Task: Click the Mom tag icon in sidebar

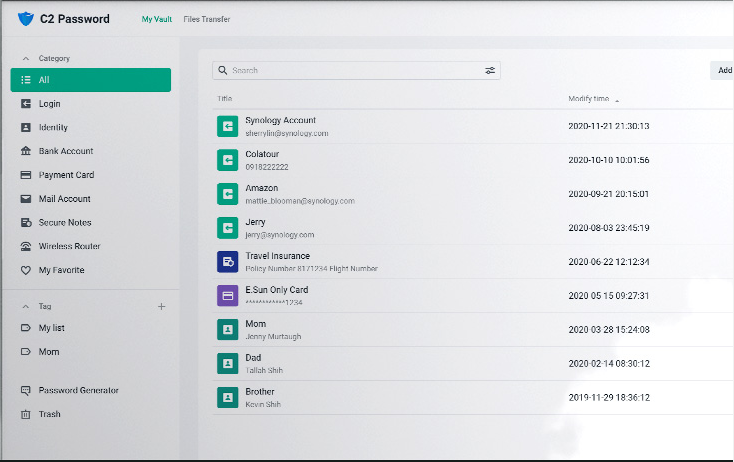Action: (x=26, y=352)
